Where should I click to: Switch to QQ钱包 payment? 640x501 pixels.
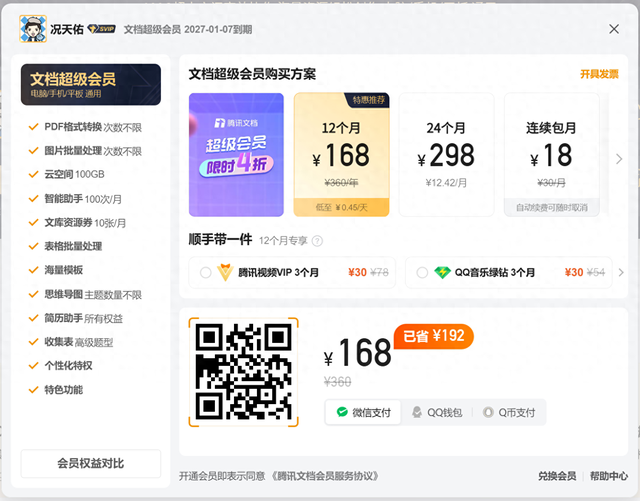(437, 412)
